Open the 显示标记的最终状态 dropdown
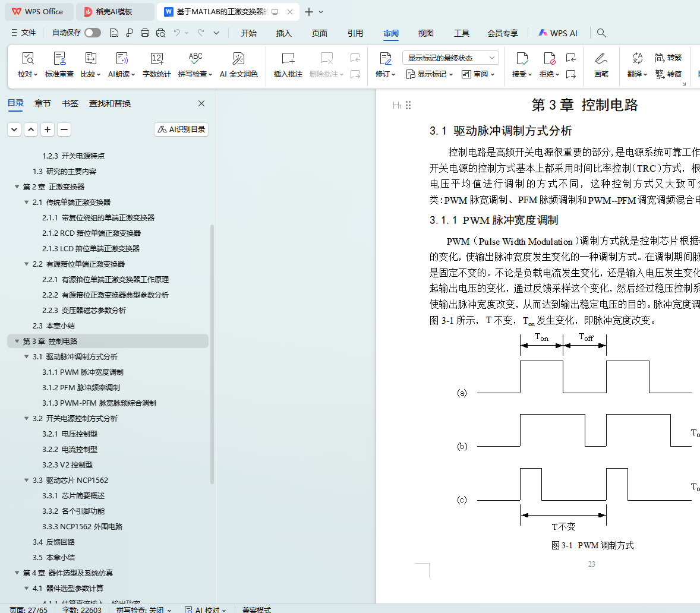The image size is (700, 613). (450, 58)
